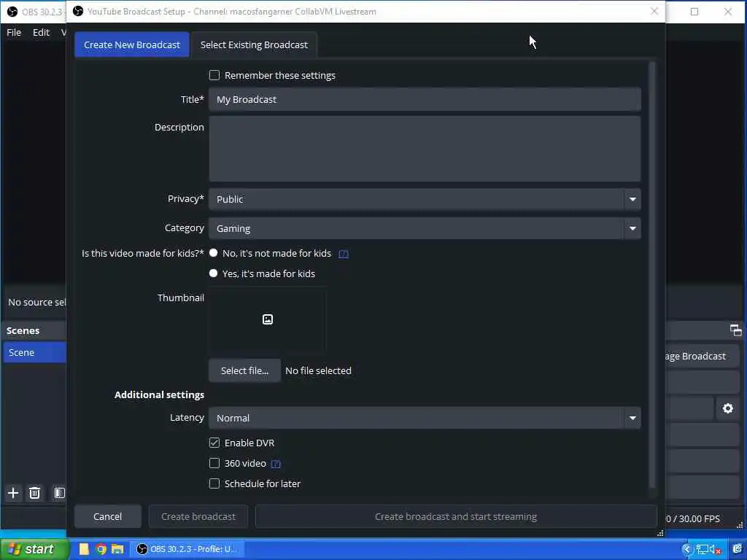Open scene filters icon in Scenes panel
Image resolution: width=747 pixels, height=560 pixels.
pyautogui.click(x=59, y=493)
